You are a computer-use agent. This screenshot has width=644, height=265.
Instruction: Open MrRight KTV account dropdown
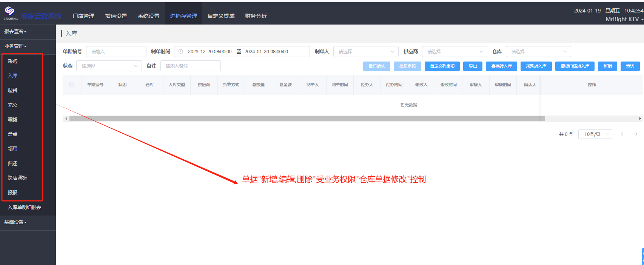624,19
